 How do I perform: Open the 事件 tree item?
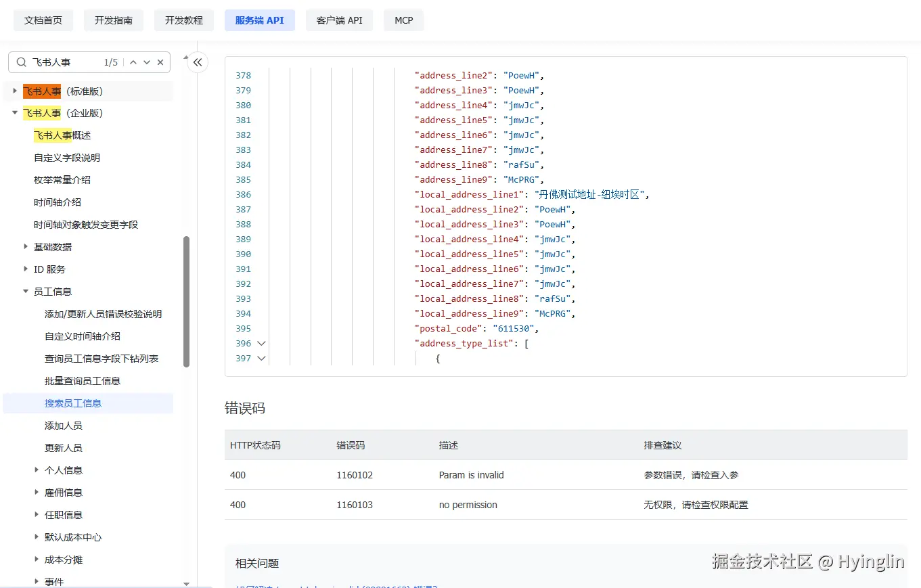pos(54,582)
